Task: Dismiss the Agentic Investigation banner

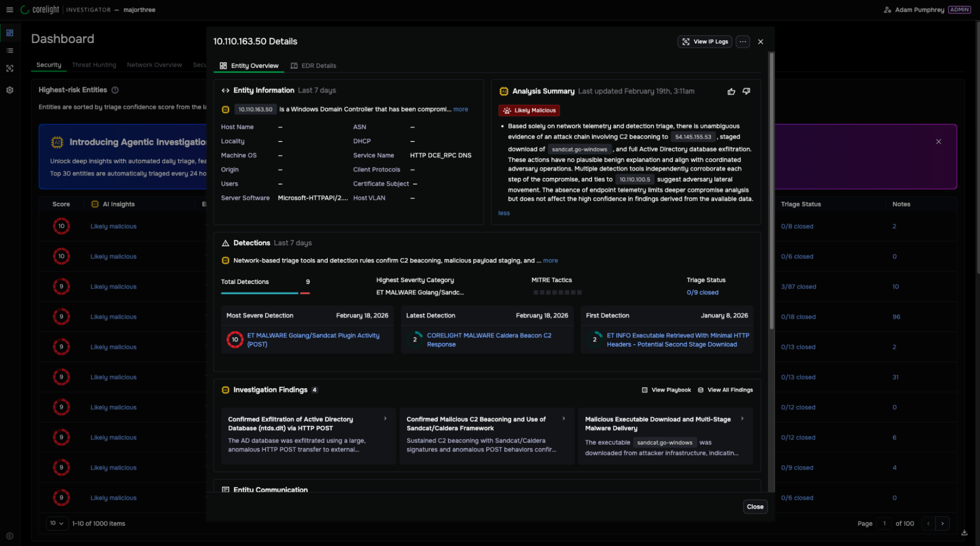Action: (938, 142)
